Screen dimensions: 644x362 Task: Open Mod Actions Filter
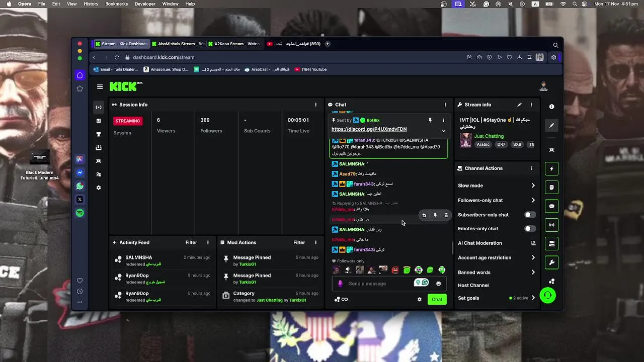[x=299, y=242]
